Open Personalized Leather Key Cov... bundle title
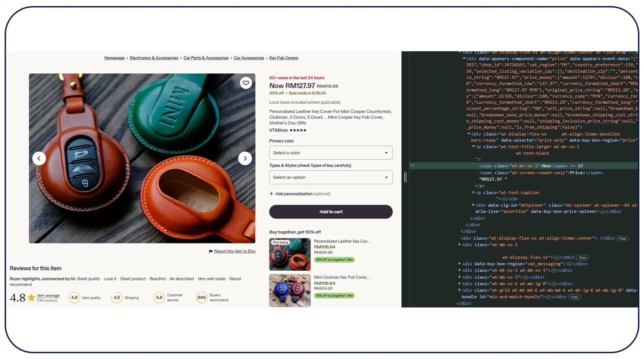 tap(342, 241)
